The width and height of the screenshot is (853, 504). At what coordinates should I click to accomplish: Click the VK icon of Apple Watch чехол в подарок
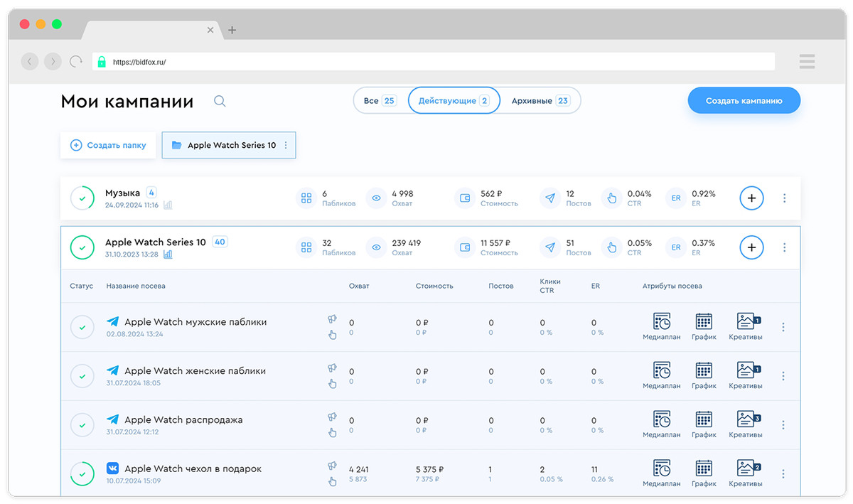point(112,468)
